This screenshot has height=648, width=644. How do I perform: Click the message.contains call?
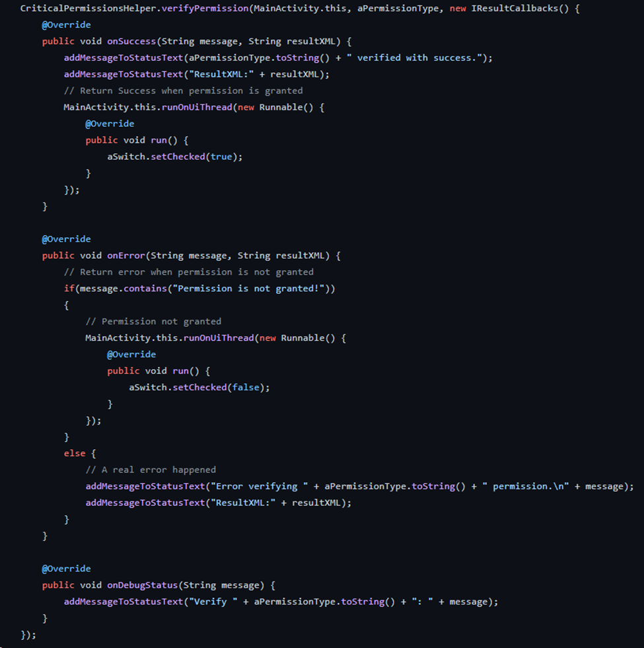pyautogui.click(x=123, y=289)
